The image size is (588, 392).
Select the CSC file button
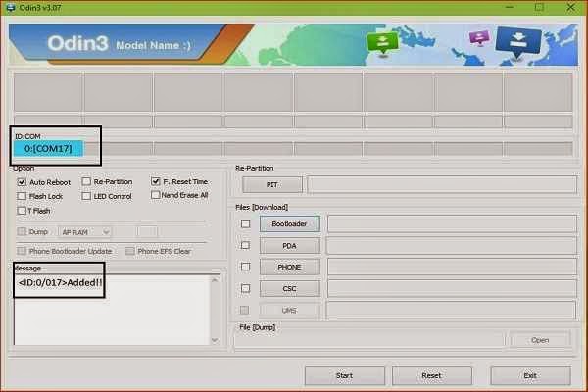[x=289, y=289]
